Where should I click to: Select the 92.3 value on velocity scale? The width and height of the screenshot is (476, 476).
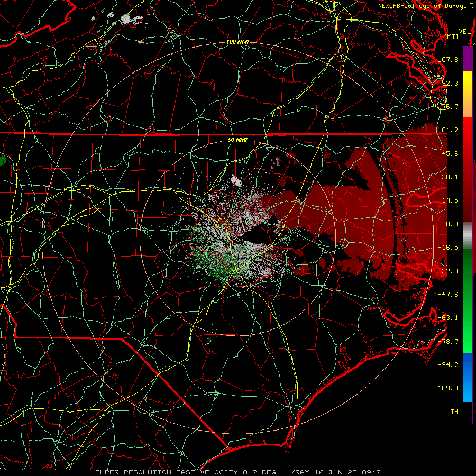pyautogui.click(x=451, y=83)
